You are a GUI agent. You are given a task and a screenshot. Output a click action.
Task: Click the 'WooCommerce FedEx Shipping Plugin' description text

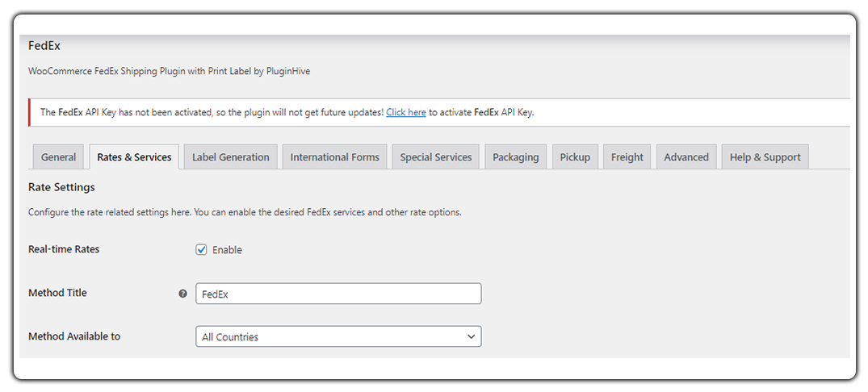169,72
